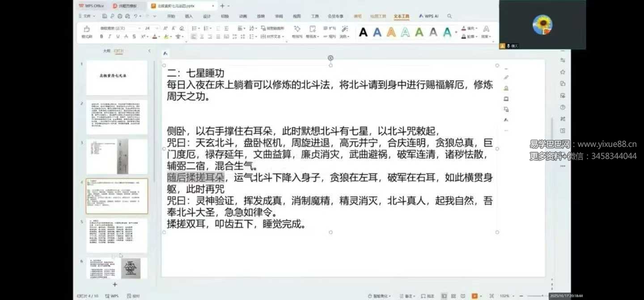Click the 备注 notes button in status bar
Viewport: 644px width, 300px height.
[x=408, y=296]
